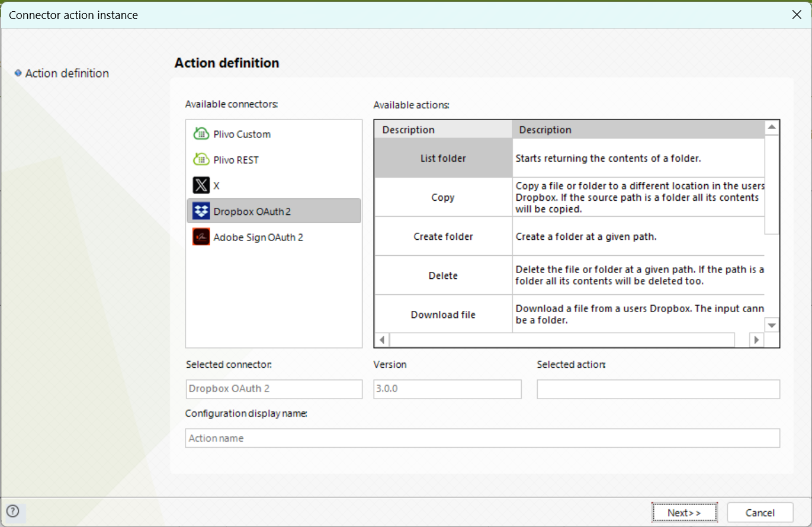Click the vertical scrollbar thumb in actions table
This screenshot has height=527, width=812.
click(x=772, y=184)
